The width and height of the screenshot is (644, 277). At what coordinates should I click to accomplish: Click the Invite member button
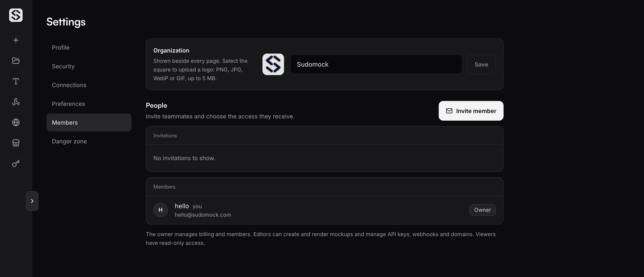point(471,111)
